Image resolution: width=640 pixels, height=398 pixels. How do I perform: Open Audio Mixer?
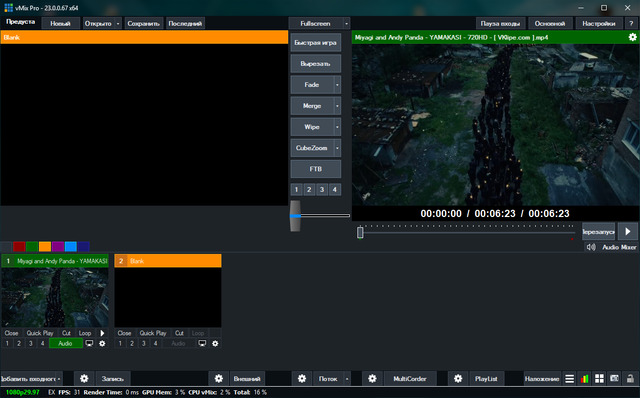tap(619, 247)
